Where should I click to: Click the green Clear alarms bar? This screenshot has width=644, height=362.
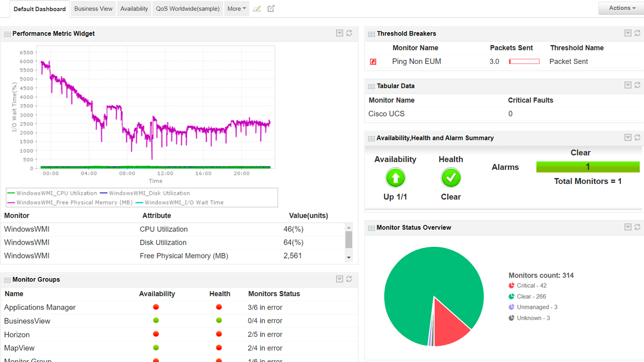pos(588,166)
